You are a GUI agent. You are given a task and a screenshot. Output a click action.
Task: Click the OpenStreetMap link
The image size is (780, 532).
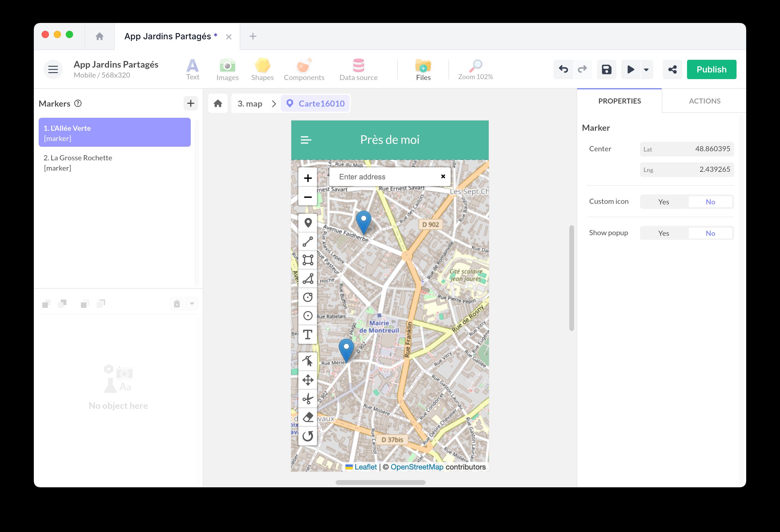point(417,467)
